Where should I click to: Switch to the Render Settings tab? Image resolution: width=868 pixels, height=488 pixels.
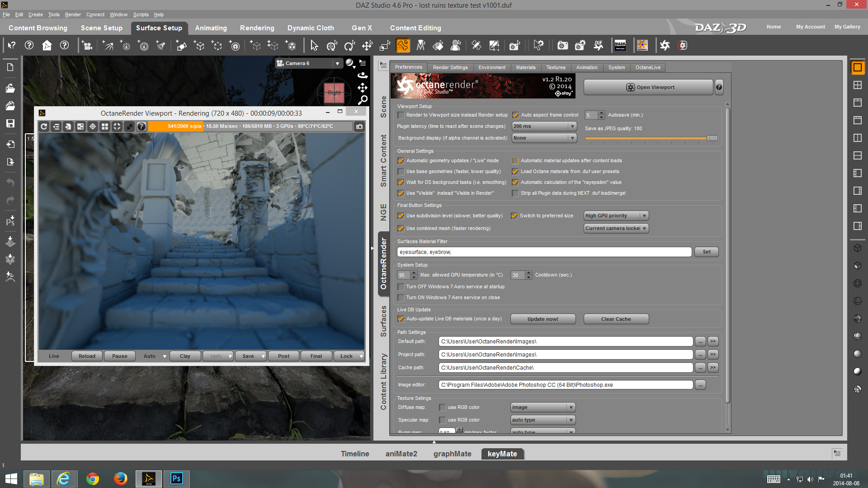pyautogui.click(x=450, y=68)
